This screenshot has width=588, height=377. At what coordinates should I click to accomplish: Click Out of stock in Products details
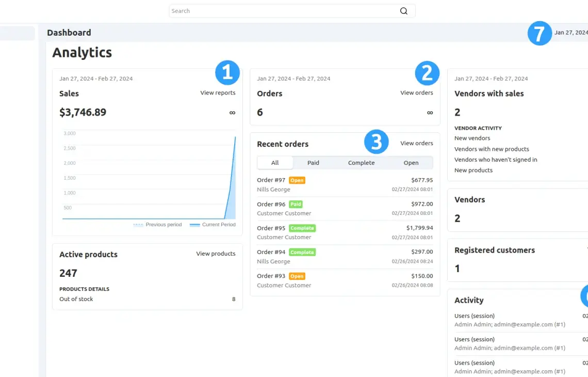76,299
